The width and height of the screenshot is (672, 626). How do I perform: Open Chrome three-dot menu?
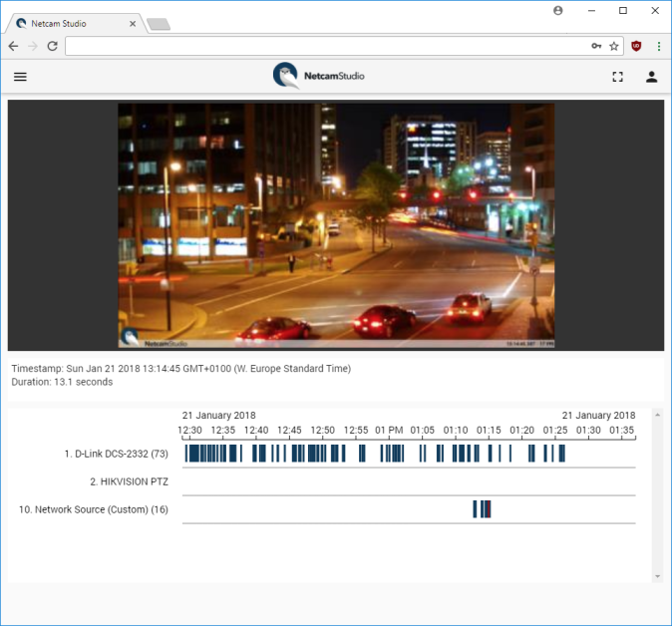coord(658,46)
